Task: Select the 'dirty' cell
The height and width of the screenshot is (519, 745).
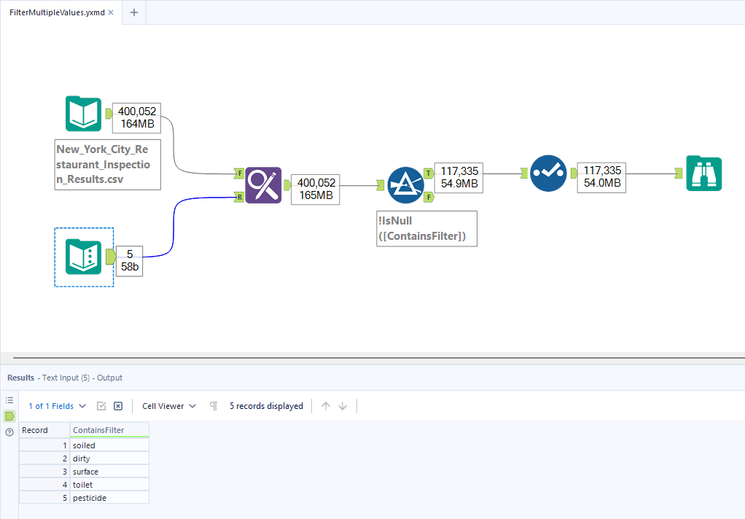Action: click(109, 459)
